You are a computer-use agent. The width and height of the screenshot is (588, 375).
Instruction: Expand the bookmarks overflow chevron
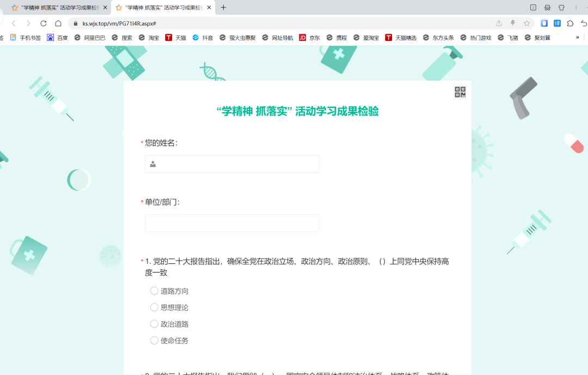point(577,38)
